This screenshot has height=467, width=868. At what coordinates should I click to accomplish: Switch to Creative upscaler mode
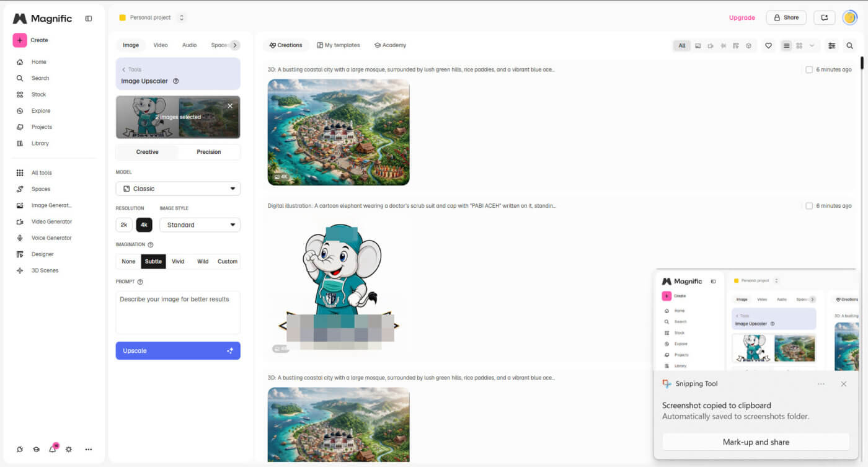(148, 152)
